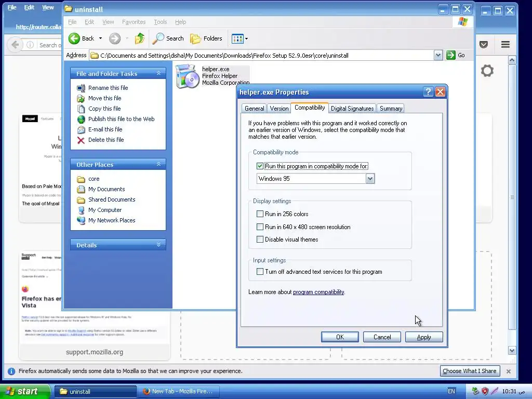The height and width of the screenshot is (399, 532).
Task: Open Explorer Help menu
Action: [x=180, y=22]
